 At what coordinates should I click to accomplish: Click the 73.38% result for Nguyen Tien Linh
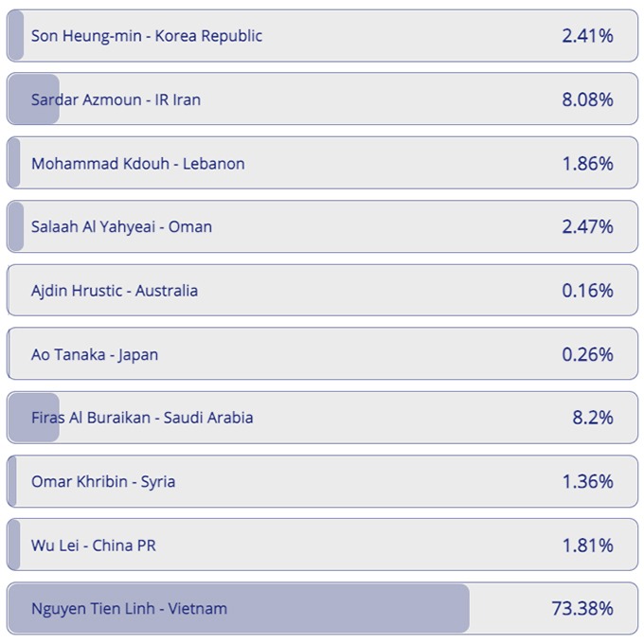(582, 609)
